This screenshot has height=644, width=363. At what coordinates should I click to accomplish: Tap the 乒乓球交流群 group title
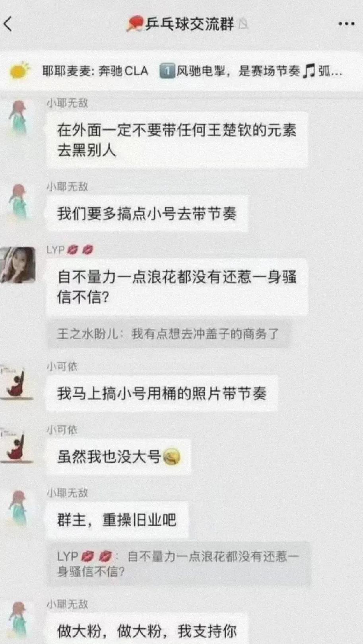(x=189, y=24)
